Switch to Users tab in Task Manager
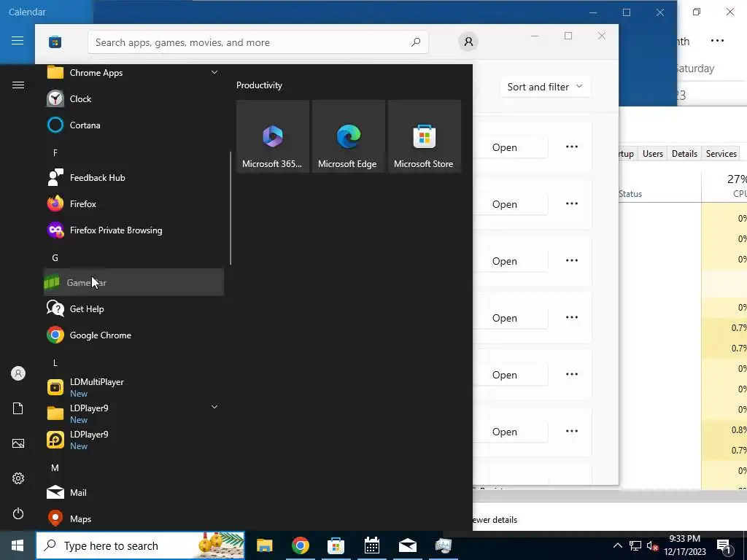747x560 pixels. coord(653,154)
